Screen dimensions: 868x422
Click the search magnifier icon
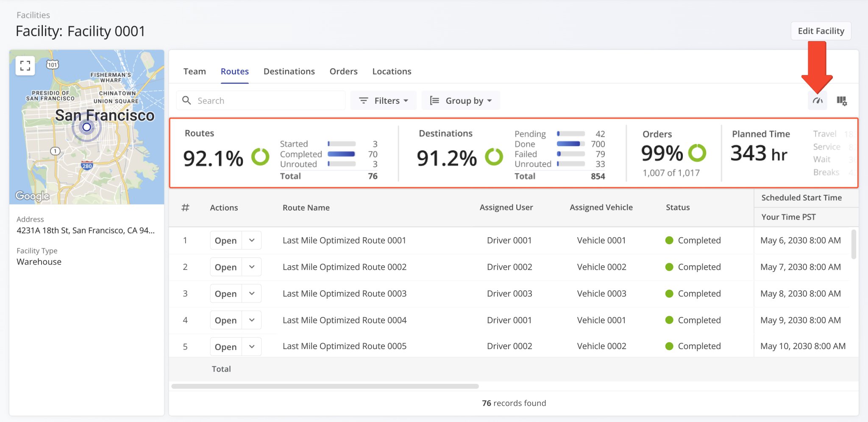tap(186, 100)
